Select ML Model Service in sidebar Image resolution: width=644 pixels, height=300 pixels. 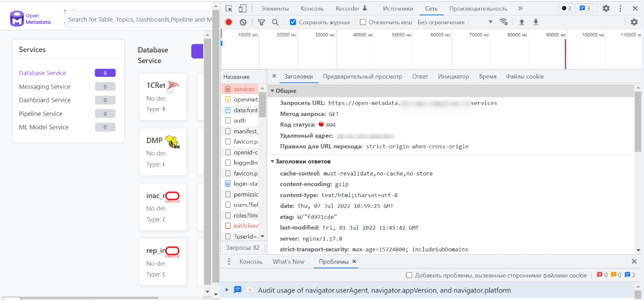(44, 127)
